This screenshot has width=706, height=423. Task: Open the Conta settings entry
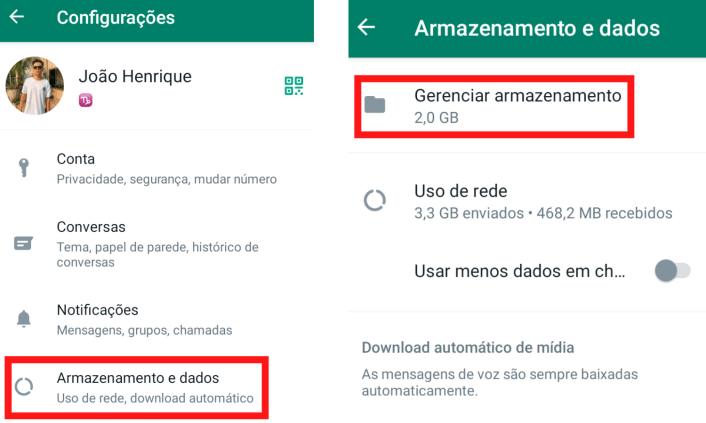coord(157,169)
